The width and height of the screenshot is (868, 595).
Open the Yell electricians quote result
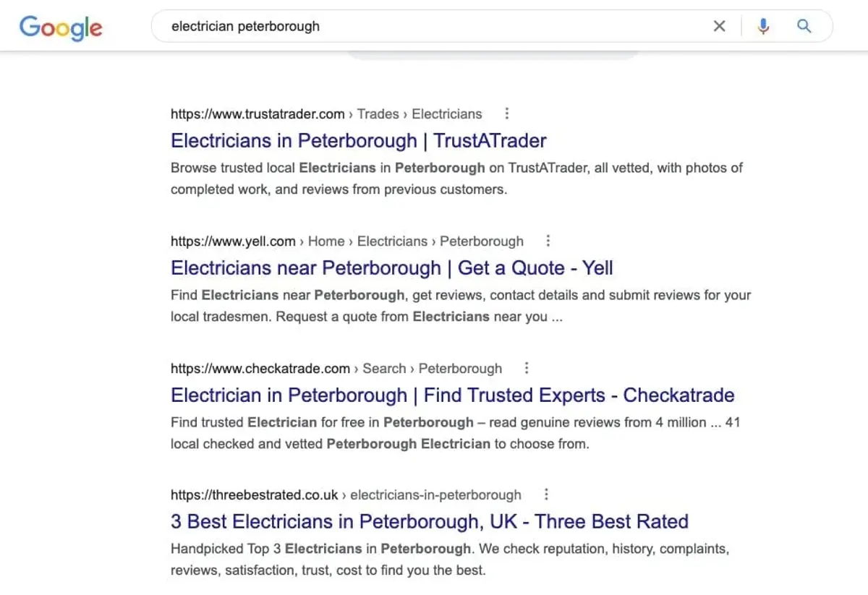pyautogui.click(x=391, y=267)
